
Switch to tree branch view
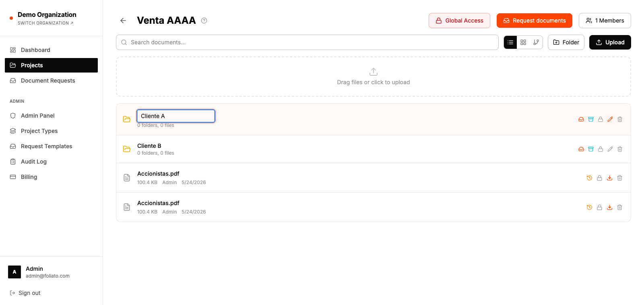536,42
